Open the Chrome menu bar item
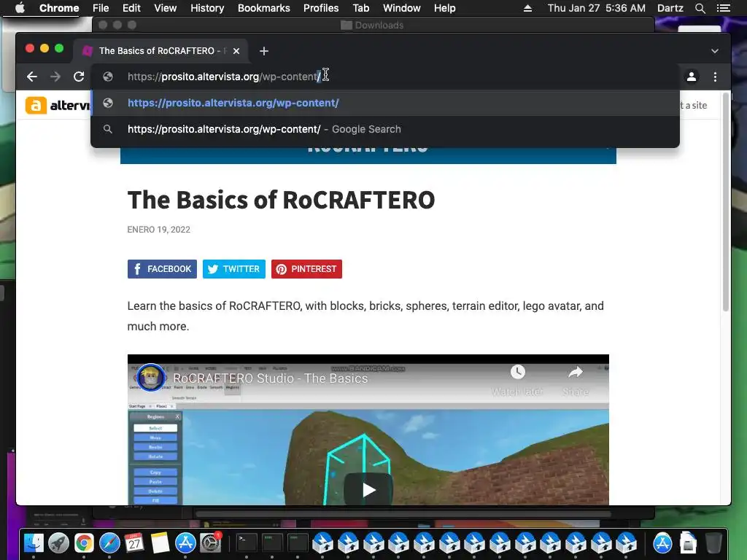The width and height of the screenshot is (747, 560). click(x=59, y=8)
